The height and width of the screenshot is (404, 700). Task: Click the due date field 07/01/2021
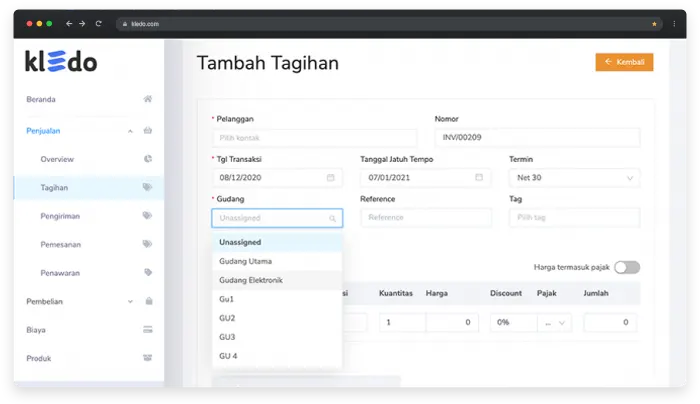click(x=426, y=178)
